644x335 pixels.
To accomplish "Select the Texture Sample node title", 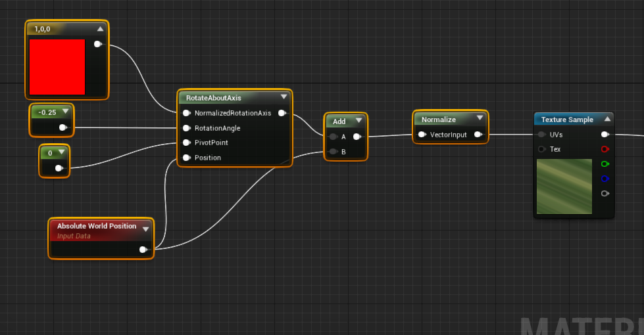I will tap(567, 120).
